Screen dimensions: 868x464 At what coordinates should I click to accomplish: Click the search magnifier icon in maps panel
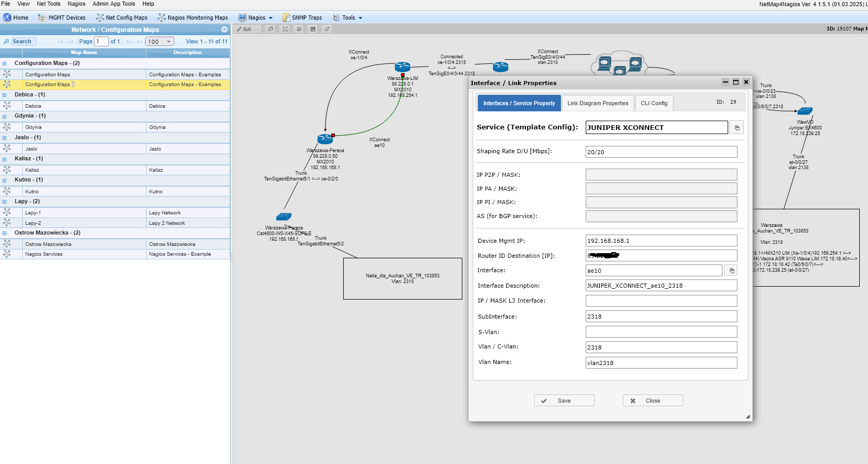pos(6,41)
